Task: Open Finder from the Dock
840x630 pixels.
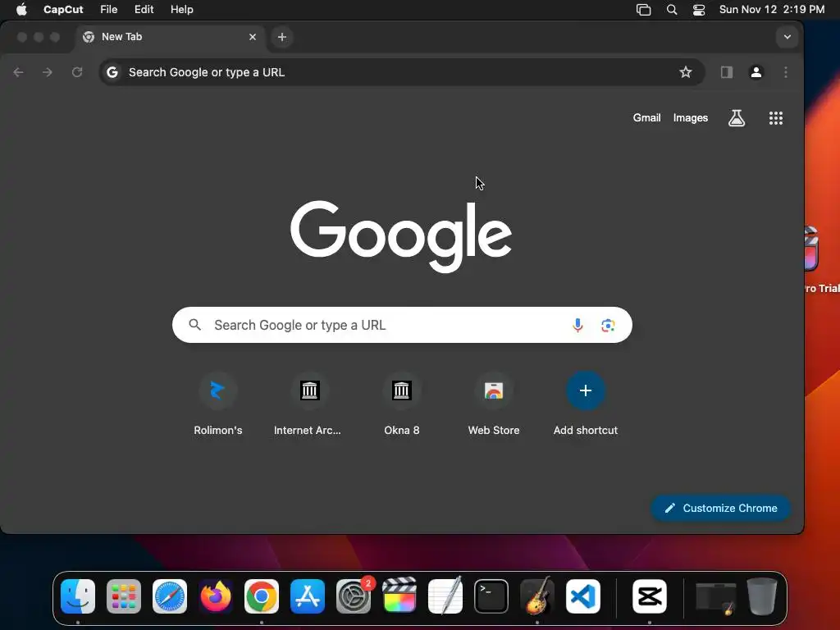Action: coord(78,596)
